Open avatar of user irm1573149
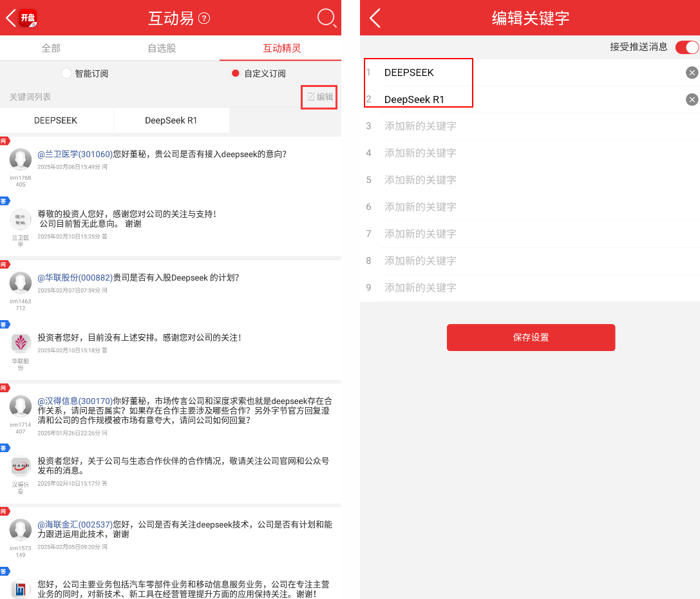The height and width of the screenshot is (599, 700). pyautogui.click(x=21, y=529)
